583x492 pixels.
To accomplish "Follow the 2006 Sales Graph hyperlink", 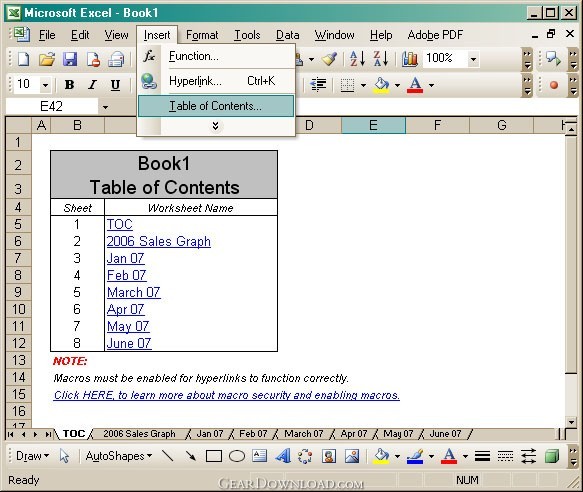I will tap(159, 241).
